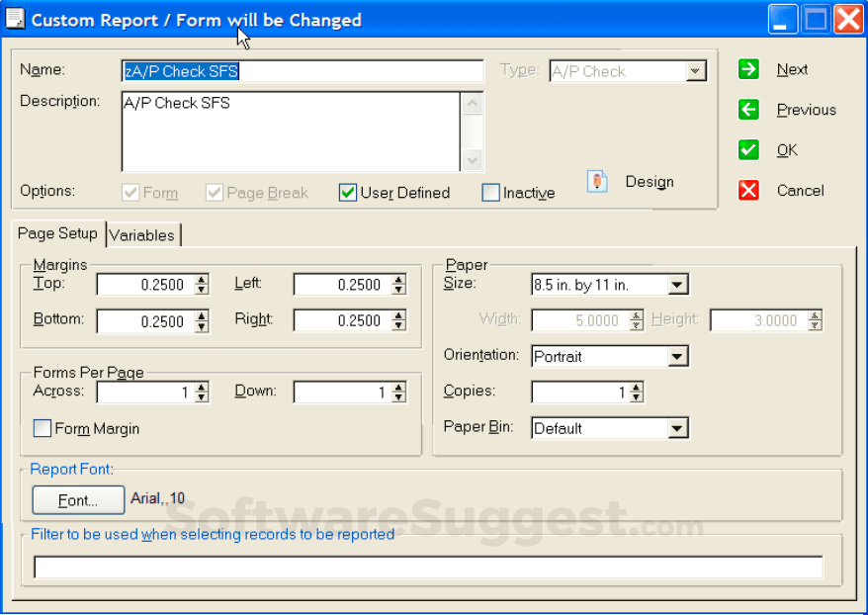Image resolution: width=868 pixels, height=615 pixels.
Task: Increase the Top margin with its up arrow
Action: 203,280
